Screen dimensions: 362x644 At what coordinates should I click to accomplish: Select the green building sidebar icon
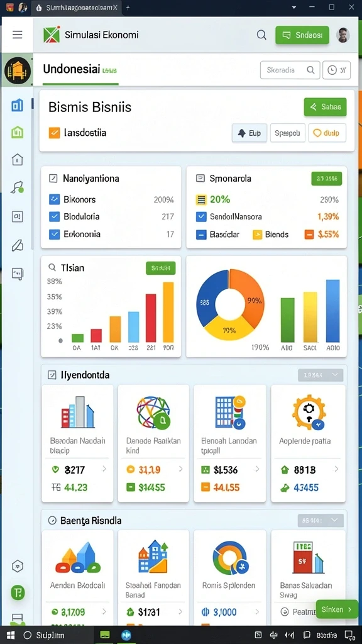17,132
